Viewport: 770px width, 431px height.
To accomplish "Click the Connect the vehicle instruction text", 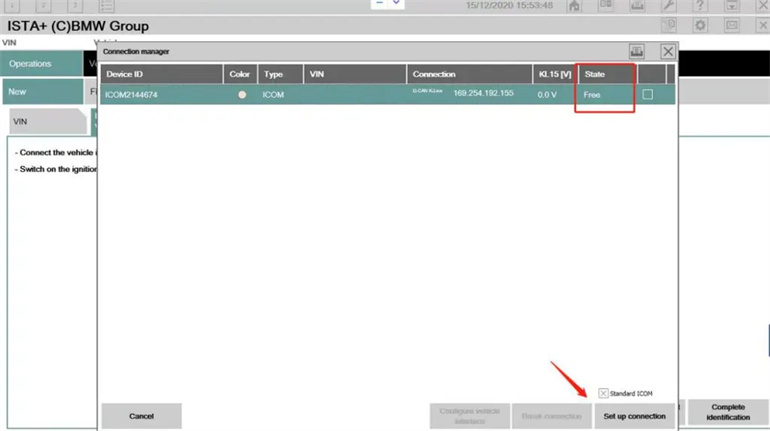I will 55,153.
